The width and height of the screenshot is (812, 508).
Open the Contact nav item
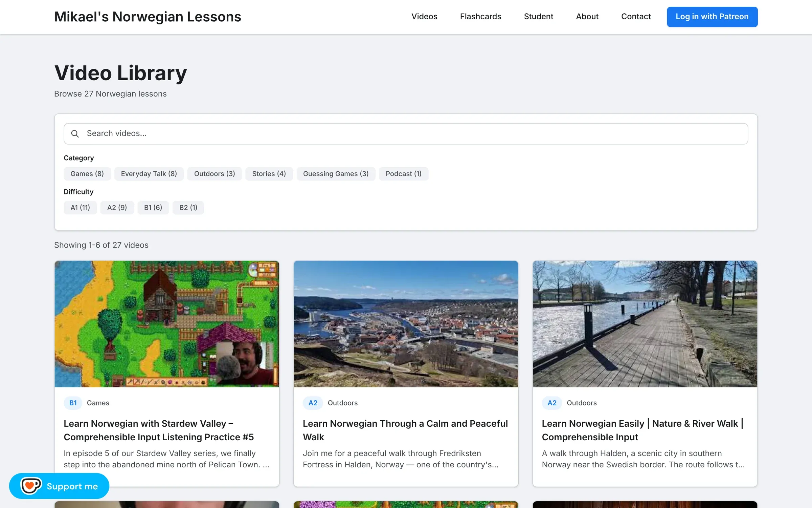(x=636, y=17)
